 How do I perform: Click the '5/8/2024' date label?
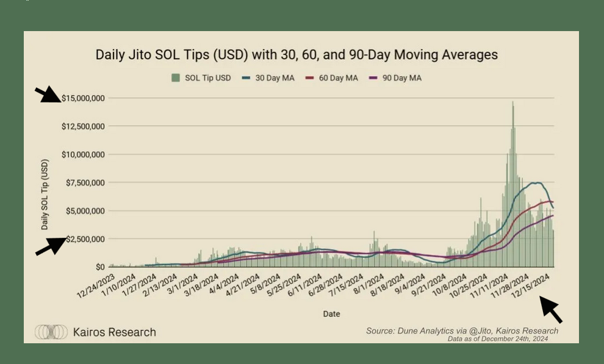pyautogui.click(x=266, y=284)
